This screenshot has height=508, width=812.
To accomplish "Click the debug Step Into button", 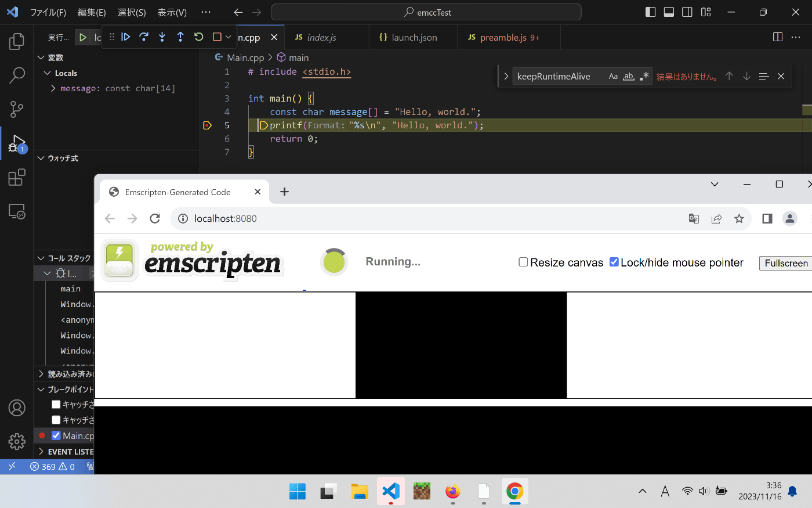I will coord(162,37).
